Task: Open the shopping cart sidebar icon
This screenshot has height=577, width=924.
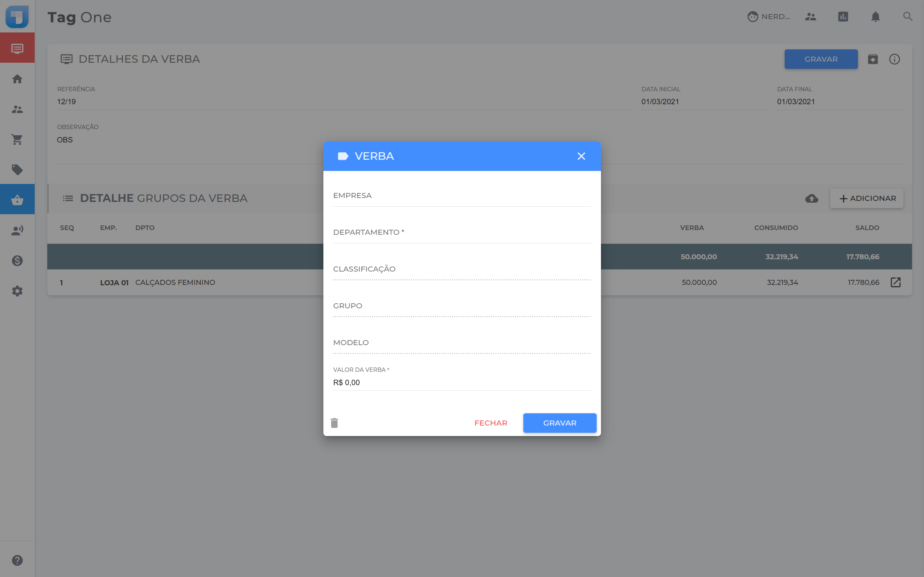Action: coord(17,140)
